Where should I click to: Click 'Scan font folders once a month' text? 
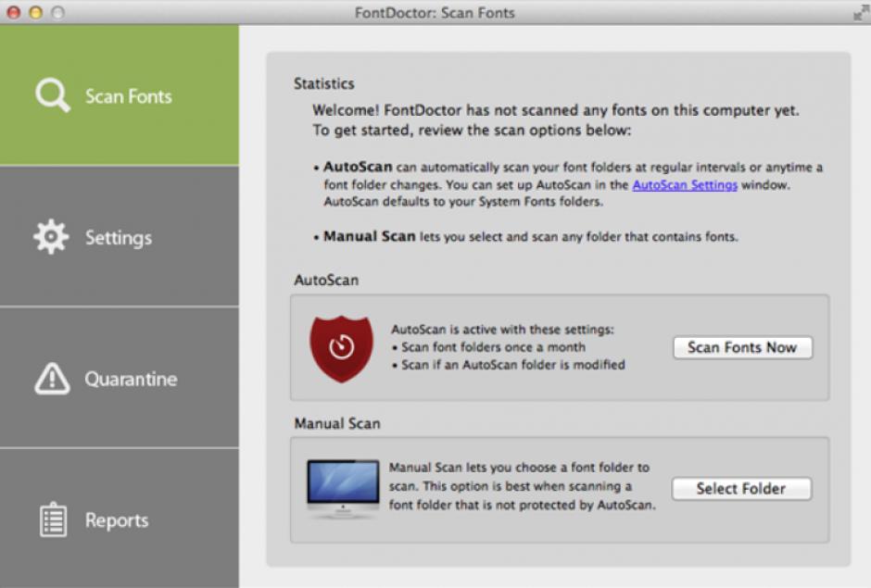[493, 347]
